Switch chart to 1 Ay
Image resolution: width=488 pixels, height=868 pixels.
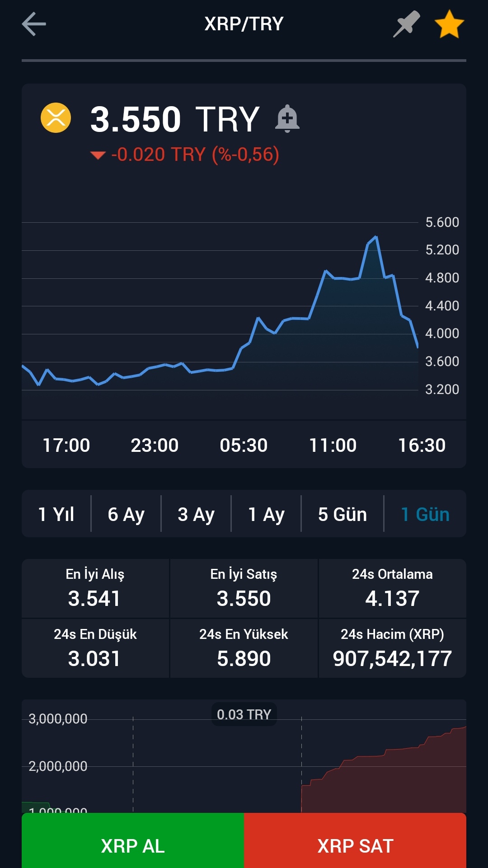[x=266, y=514]
